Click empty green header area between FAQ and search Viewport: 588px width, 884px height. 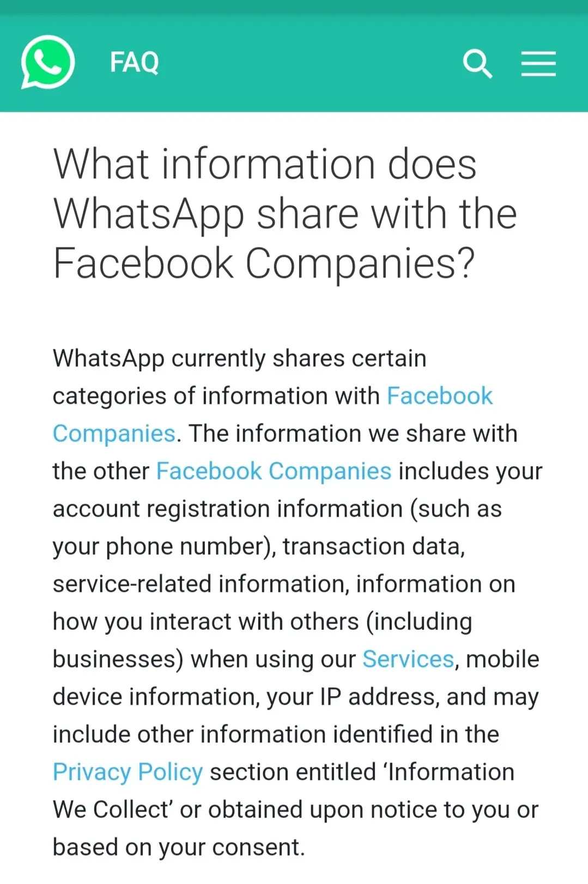coord(311,63)
